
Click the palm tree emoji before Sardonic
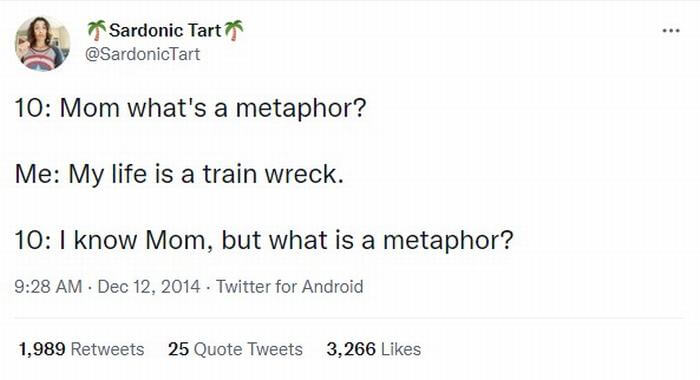(97, 30)
